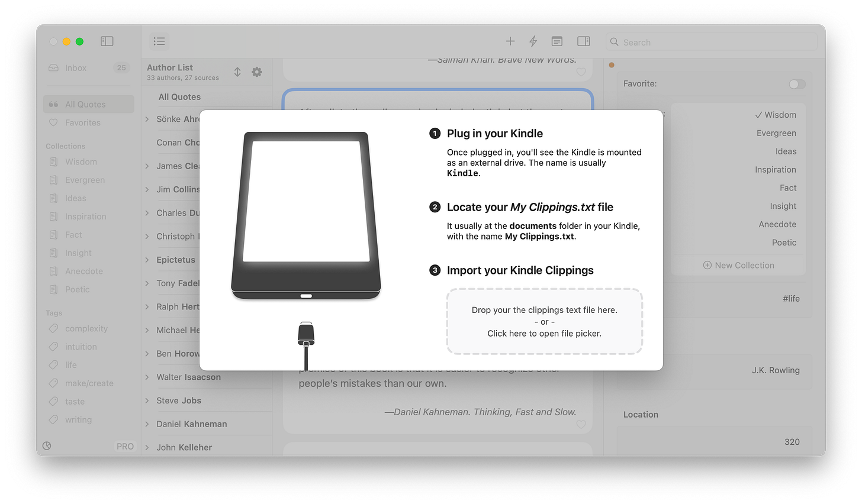Toggle Evergreen collection in inspector list
Image resolution: width=862 pixels, height=504 pixels.
(776, 133)
